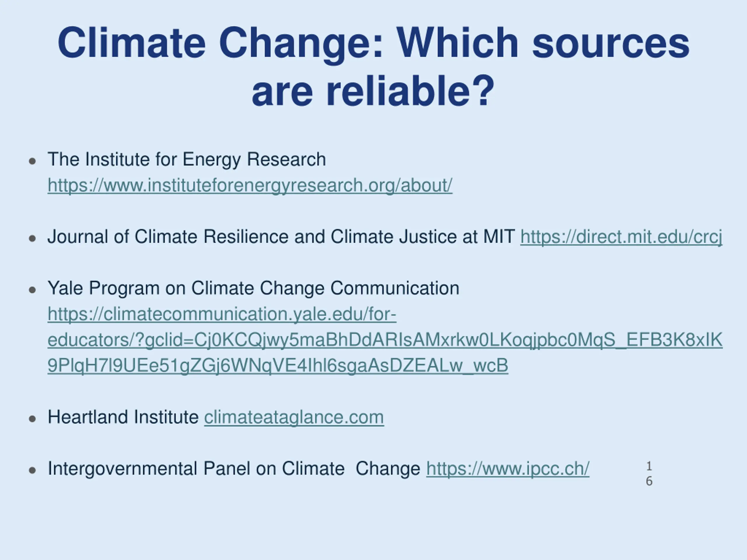This screenshot has height=560, width=747.
Task: Click the Yale URL line ending in wcB
Action: click(x=277, y=365)
